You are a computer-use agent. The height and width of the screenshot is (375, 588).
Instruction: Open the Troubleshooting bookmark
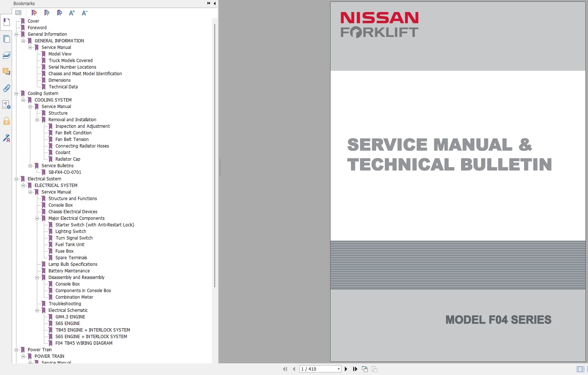(x=65, y=304)
